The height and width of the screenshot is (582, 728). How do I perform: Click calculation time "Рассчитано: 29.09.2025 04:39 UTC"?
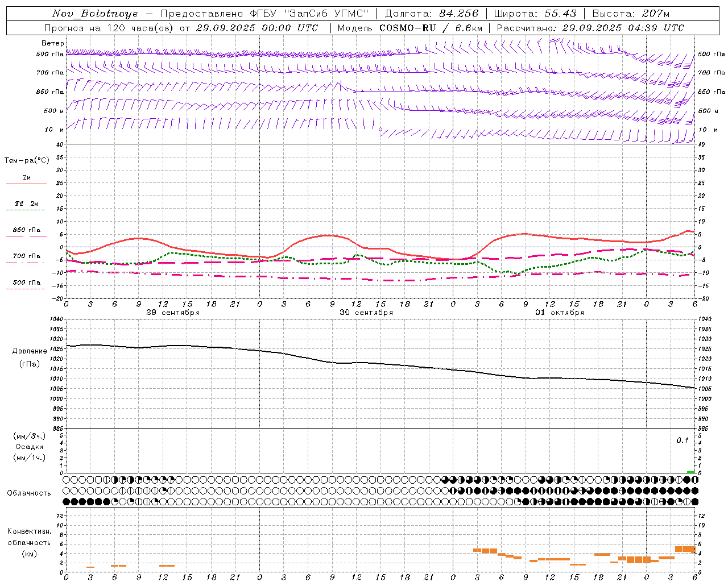590,28
